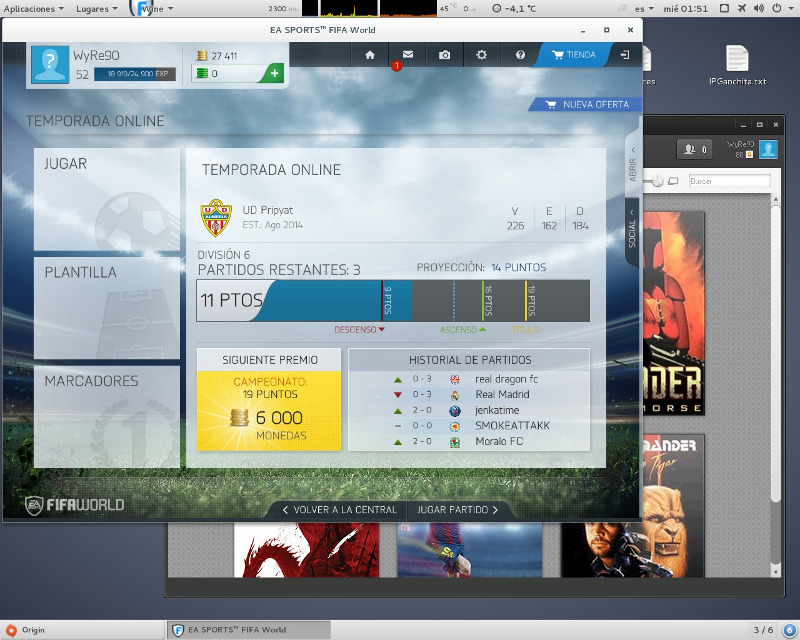Open the camera screenshot tool
Image resolution: width=800 pixels, height=640 pixels.
point(444,55)
